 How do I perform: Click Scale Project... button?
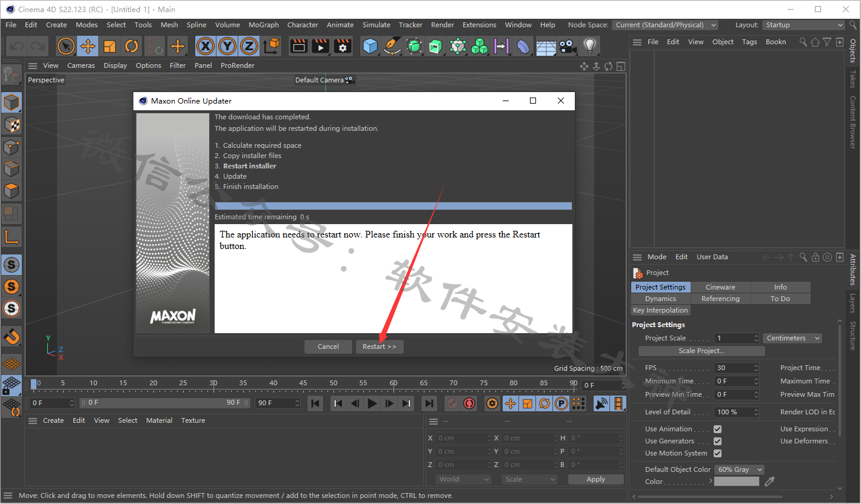[702, 351]
